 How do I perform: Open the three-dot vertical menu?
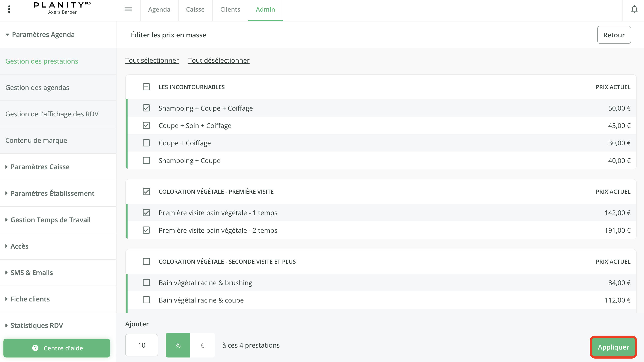[x=9, y=9]
